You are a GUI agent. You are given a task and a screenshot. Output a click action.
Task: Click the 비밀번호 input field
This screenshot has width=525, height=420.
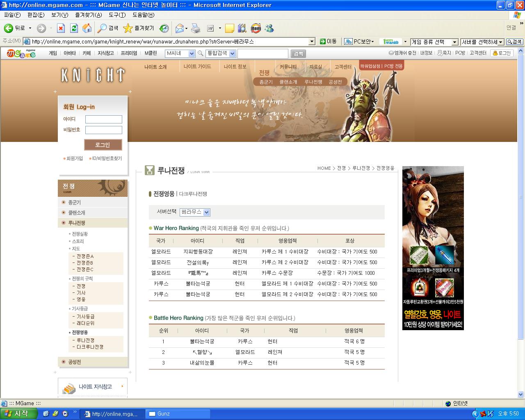pos(104,130)
